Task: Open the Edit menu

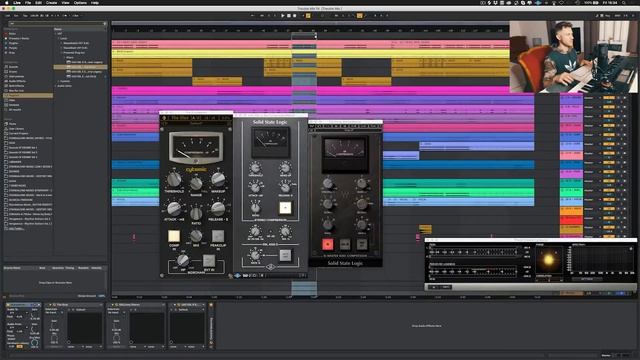Action: click(x=38, y=2)
